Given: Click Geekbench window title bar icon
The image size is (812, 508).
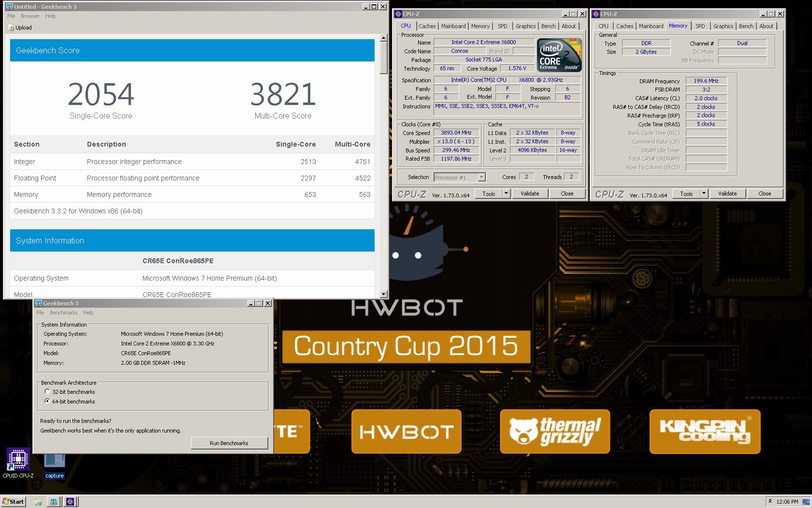Looking at the screenshot, I should coord(9,6).
